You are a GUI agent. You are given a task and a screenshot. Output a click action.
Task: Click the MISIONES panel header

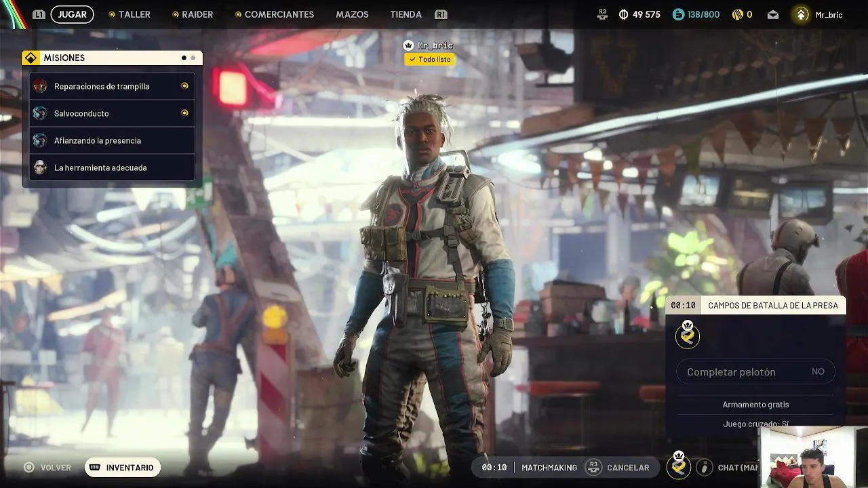tap(112, 58)
